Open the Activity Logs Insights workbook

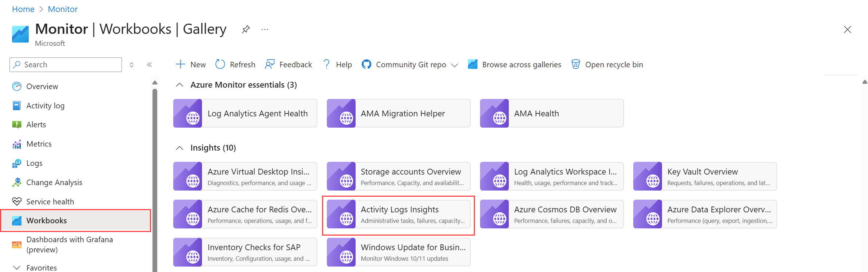click(x=399, y=214)
